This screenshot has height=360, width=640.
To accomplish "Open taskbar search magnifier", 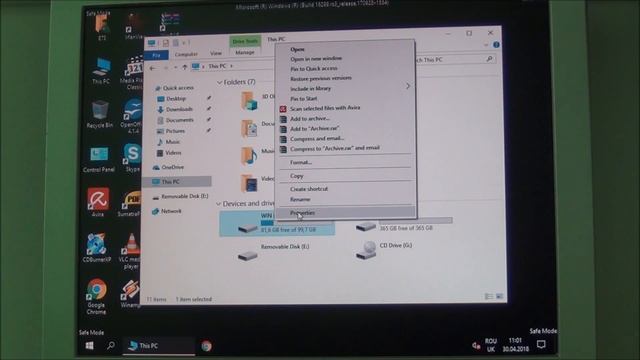I will point(111,345).
